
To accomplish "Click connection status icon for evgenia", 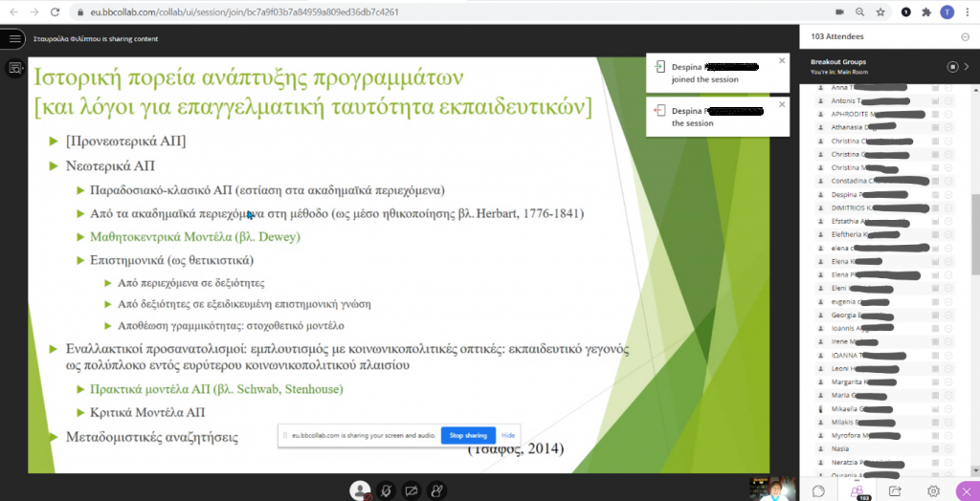I will [x=936, y=302].
